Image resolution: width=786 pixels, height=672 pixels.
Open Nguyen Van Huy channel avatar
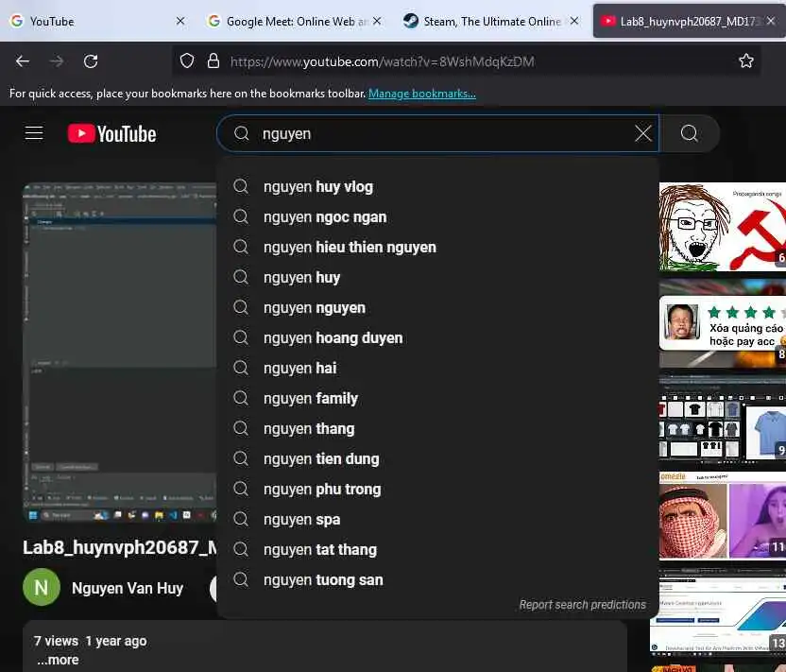click(42, 587)
